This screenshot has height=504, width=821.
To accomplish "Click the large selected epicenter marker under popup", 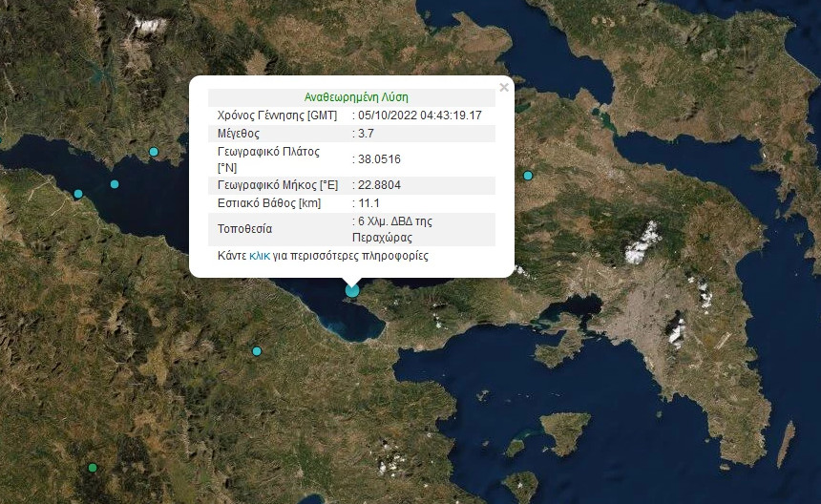I will (352, 289).
